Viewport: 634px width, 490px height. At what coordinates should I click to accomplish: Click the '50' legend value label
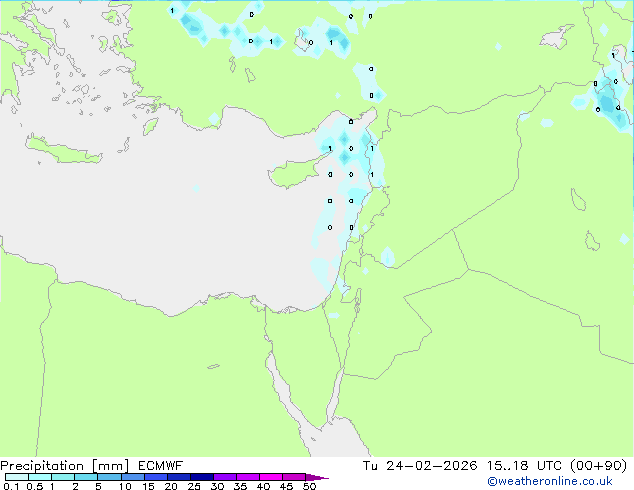tap(309, 486)
